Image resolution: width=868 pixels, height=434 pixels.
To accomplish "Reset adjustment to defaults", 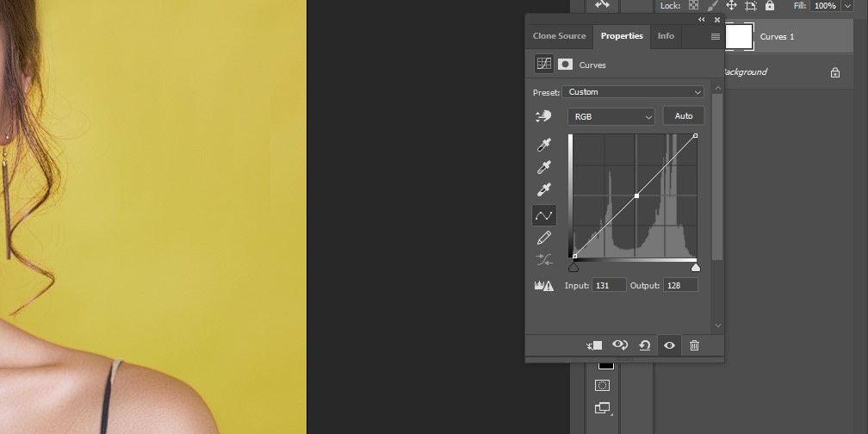I will click(x=644, y=345).
